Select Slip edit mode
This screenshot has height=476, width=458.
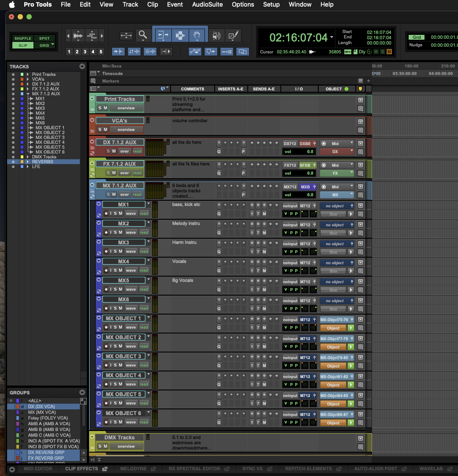23,45
